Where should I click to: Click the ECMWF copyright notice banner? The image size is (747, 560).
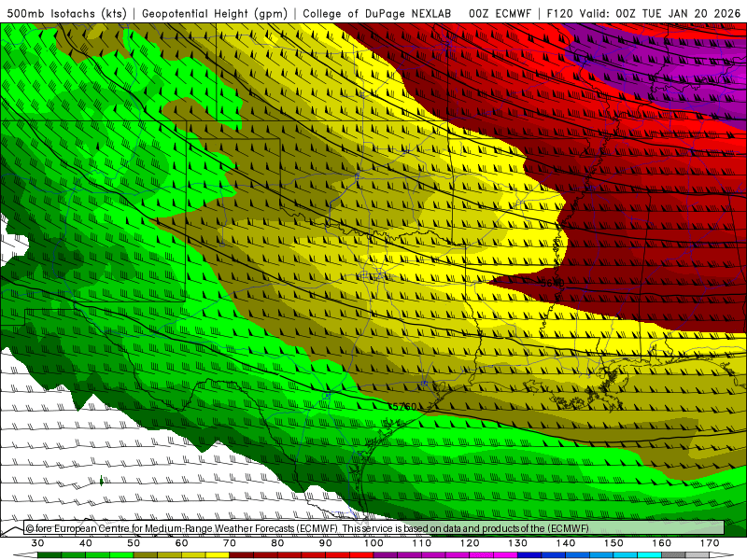374,528
